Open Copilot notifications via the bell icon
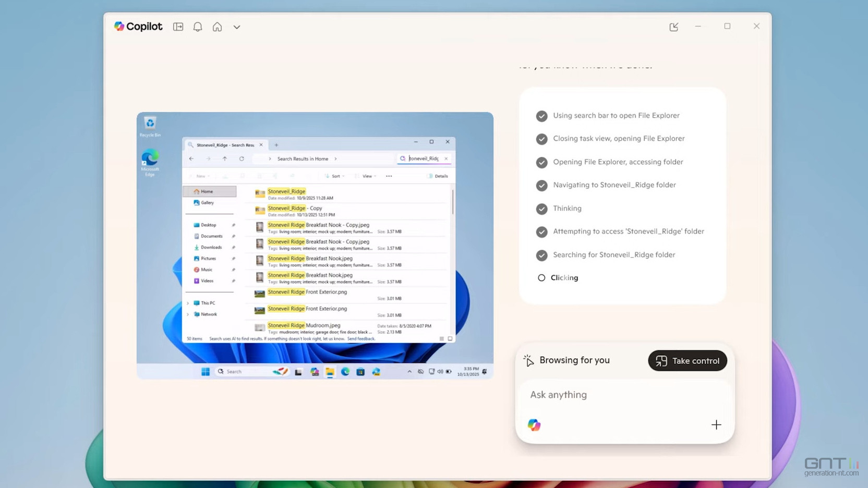This screenshot has width=868, height=488. click(198, 27)
